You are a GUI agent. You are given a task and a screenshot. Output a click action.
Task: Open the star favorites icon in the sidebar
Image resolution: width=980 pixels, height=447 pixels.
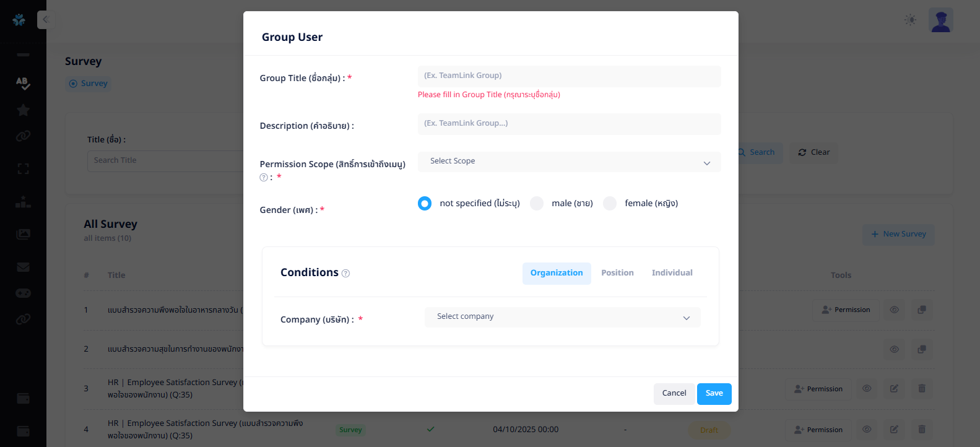click(x=24, y=110)
